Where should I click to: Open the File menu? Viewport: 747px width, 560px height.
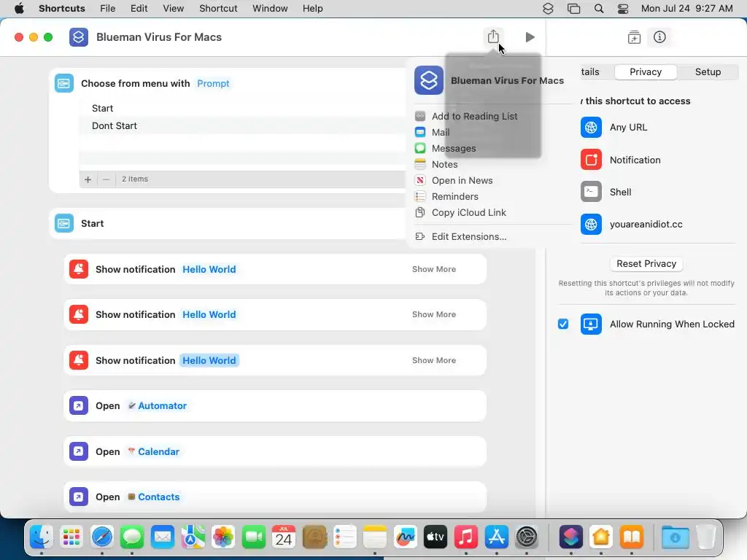[x=108, y=9]
